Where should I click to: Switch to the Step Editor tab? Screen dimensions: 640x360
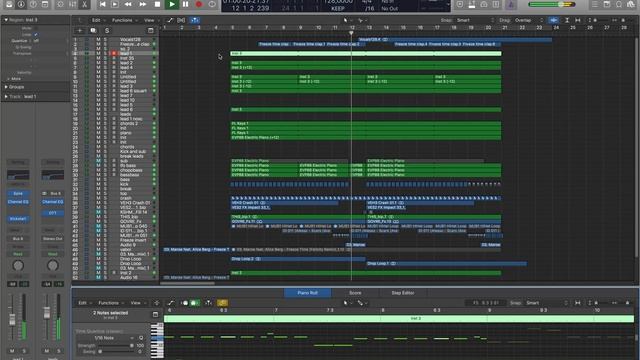tap(403, 293)
